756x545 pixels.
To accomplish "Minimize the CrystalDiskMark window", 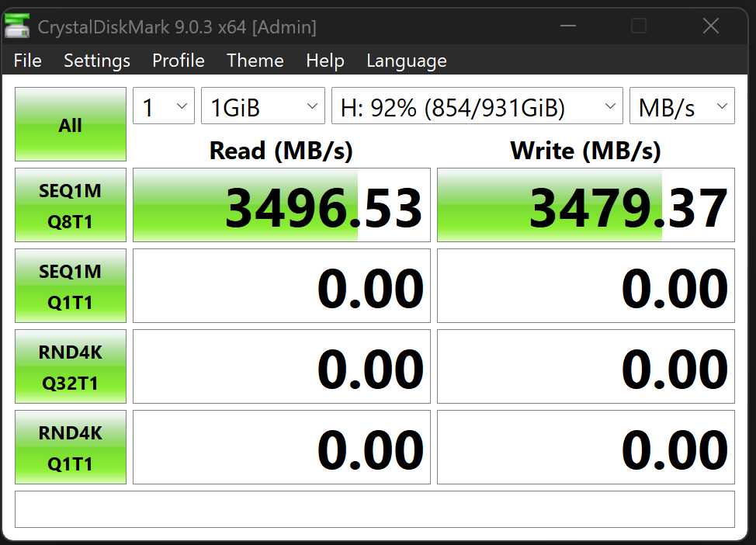I will 568,26.
